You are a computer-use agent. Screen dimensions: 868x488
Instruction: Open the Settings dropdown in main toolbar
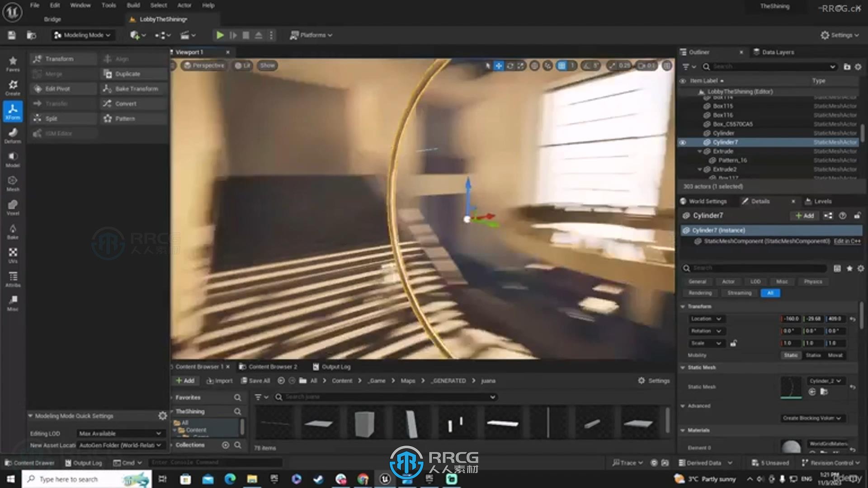pos(840,35)
